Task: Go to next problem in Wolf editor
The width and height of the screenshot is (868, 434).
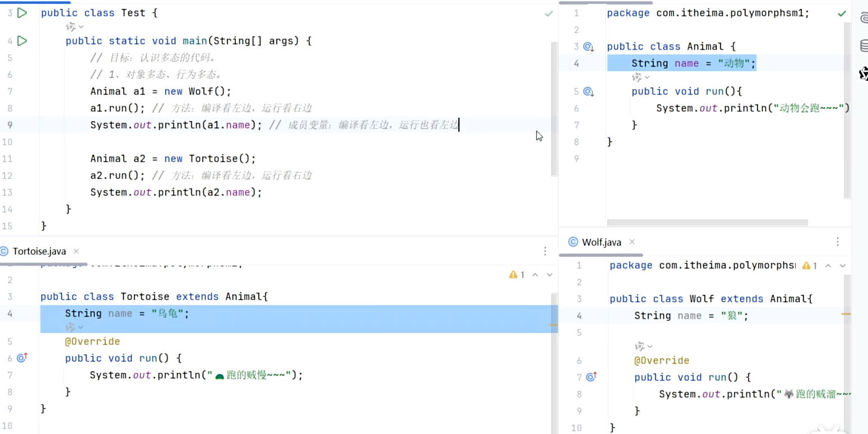Action: (x=843, y=265)
